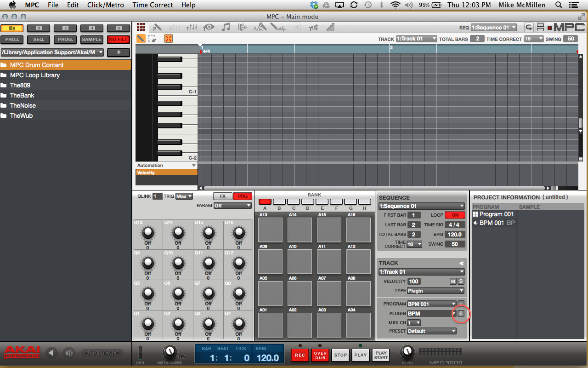
Task: Open Track Mute mode icon
Action: [314, 28]
